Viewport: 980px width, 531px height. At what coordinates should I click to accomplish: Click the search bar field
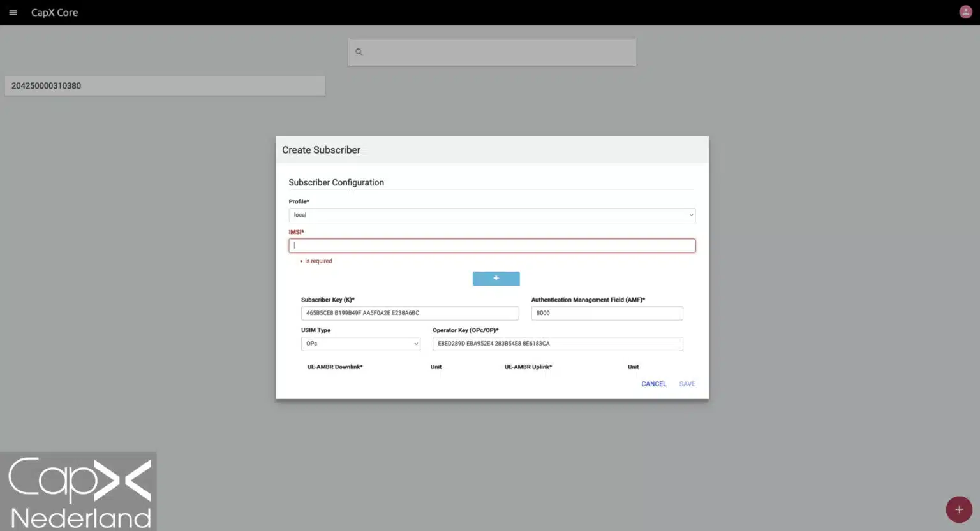[x=492, y=52]
